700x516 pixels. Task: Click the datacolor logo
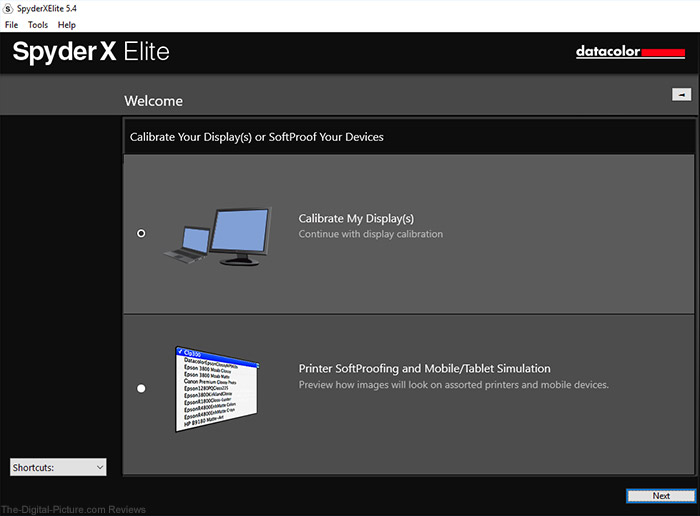click(x=630, y=52)
